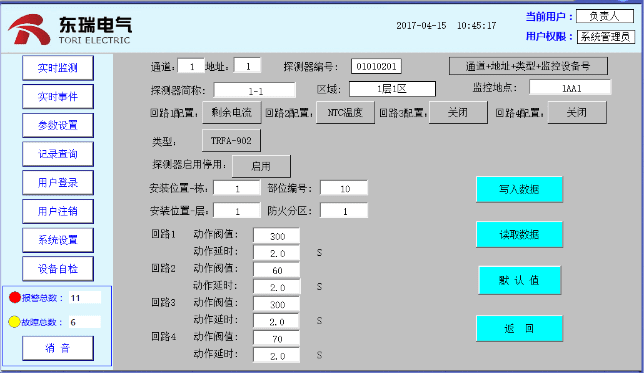
Task: Click 通道+地址+类型+监控设备号 button
Action: click(x=528, y=66)
